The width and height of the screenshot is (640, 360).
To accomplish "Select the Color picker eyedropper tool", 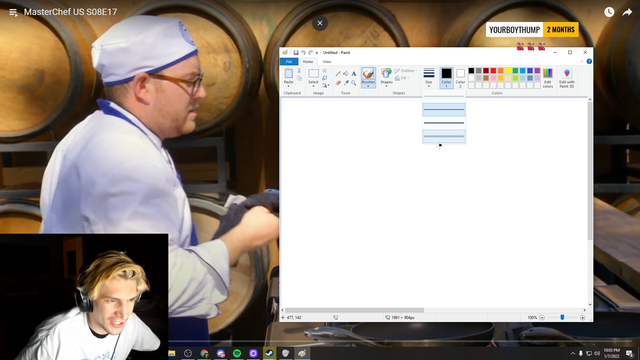I will pyautogui.click(x=346, y=83).
